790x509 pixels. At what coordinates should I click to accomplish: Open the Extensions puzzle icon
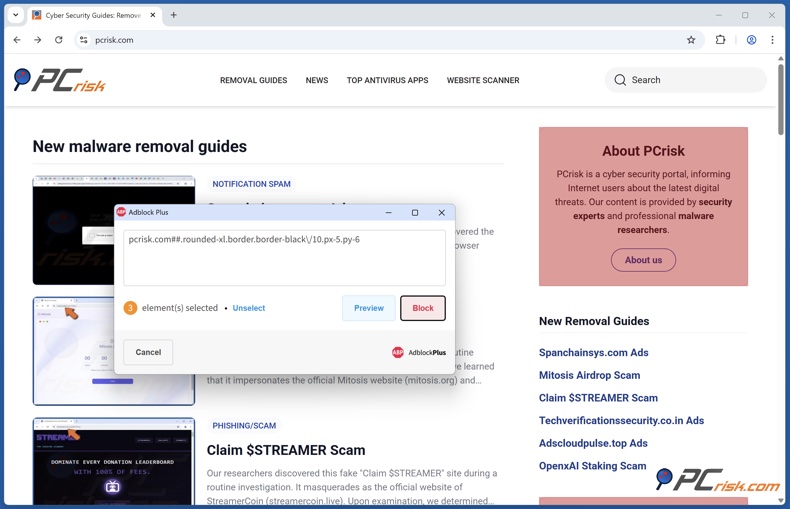click(x=720, y=40)
